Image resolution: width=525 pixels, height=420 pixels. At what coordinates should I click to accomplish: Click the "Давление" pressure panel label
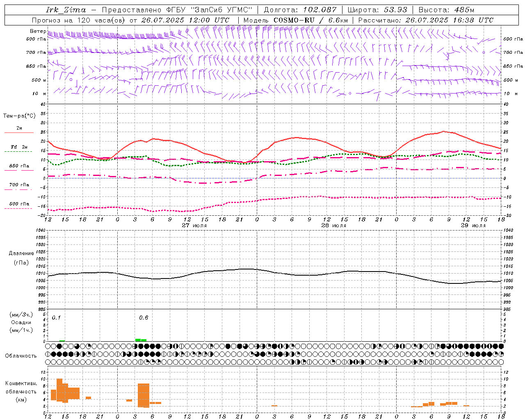point(21,253)
